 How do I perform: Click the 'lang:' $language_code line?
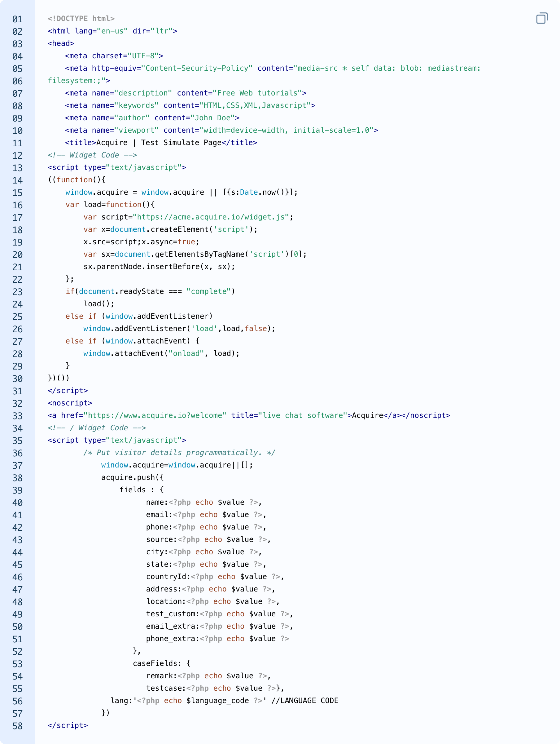(x=224, y=701)
